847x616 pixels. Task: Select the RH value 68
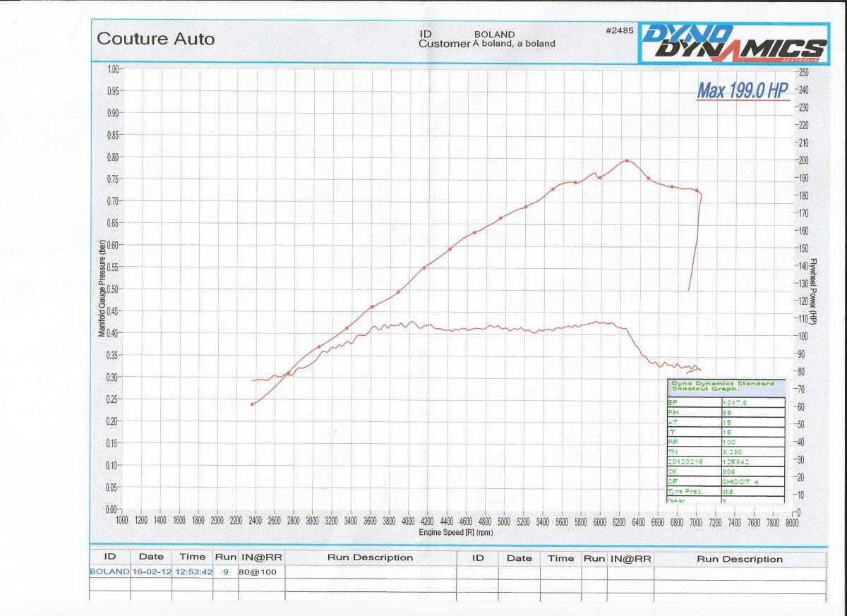[x=727, y=413]
